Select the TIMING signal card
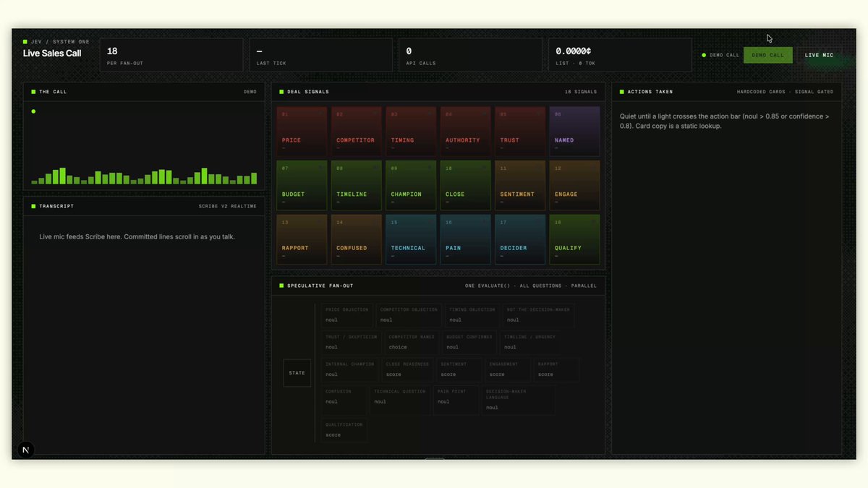Image resolution: width=868 pixels, height=488 pixels. pos(411,131)
